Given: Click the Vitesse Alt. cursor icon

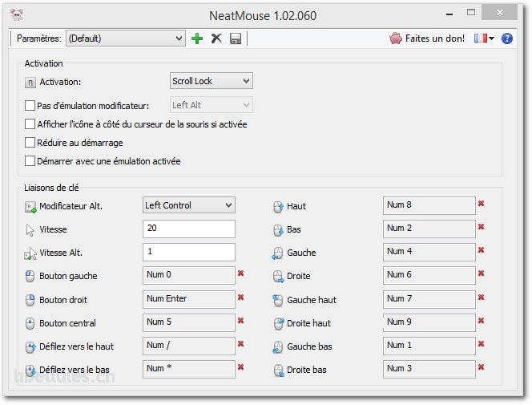Looking at the screenshot, I should (30, 253).
